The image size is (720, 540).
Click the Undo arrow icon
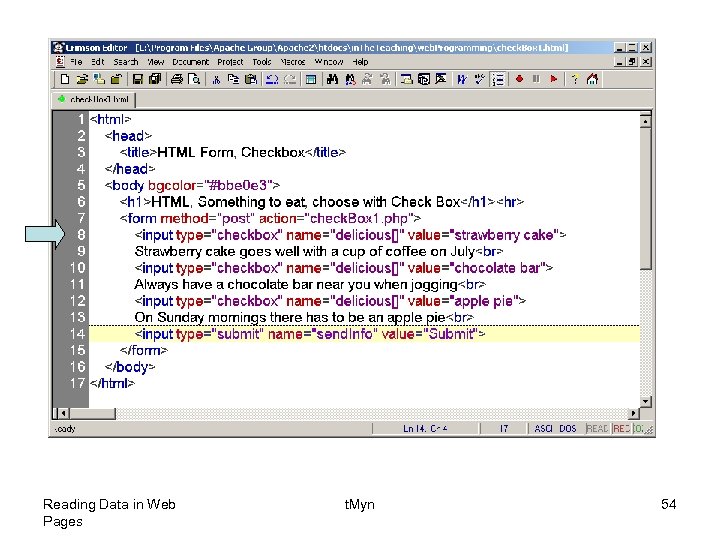coord(272,79)
